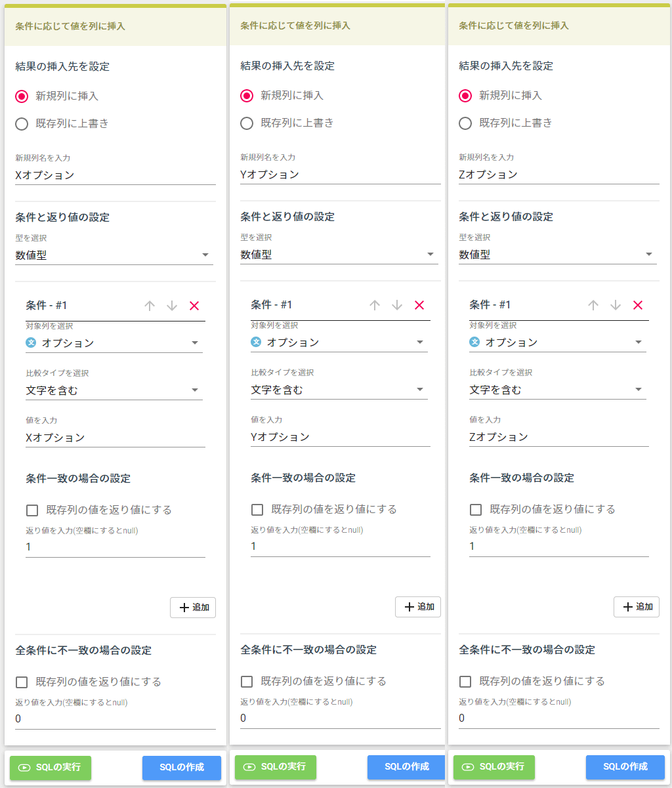Move condition #1 down in Yオプション panel

tap(397, 305)
